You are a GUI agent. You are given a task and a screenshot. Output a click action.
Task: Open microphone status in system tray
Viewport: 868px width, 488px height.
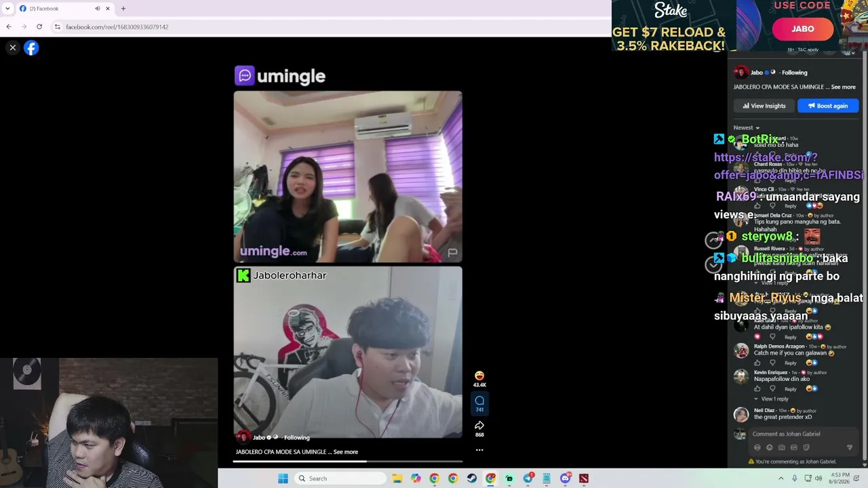pos(794,479)
